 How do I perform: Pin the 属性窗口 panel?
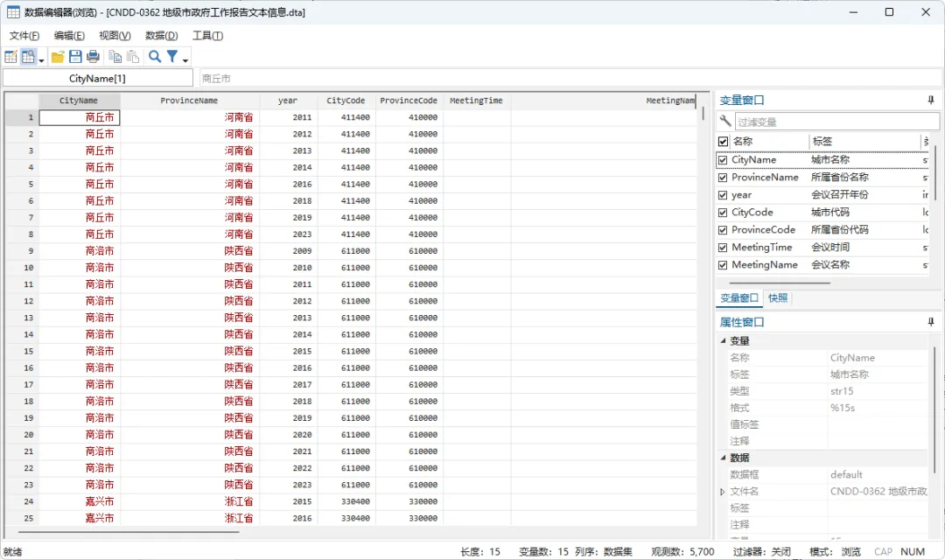(930, 322)
